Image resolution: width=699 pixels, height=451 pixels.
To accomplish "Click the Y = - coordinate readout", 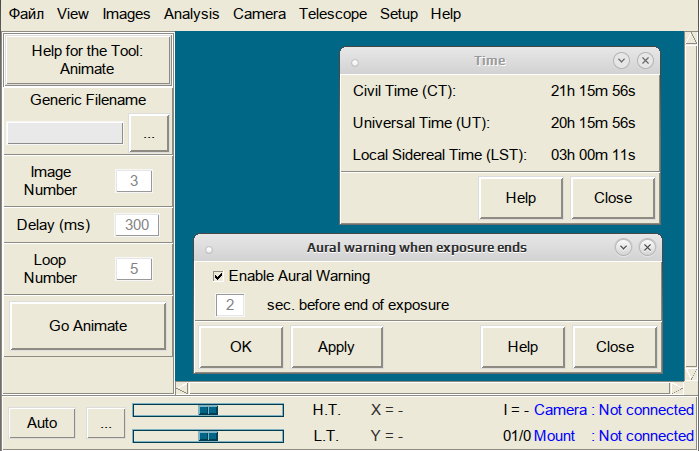I will tap(387, 436).
